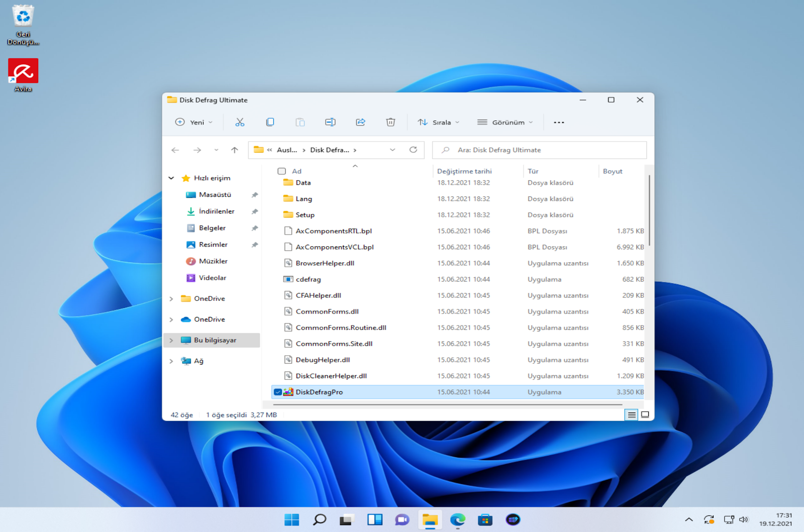804x532 pixels.
Task: Refresh the folder view
Action: click(x=413, y=150)
